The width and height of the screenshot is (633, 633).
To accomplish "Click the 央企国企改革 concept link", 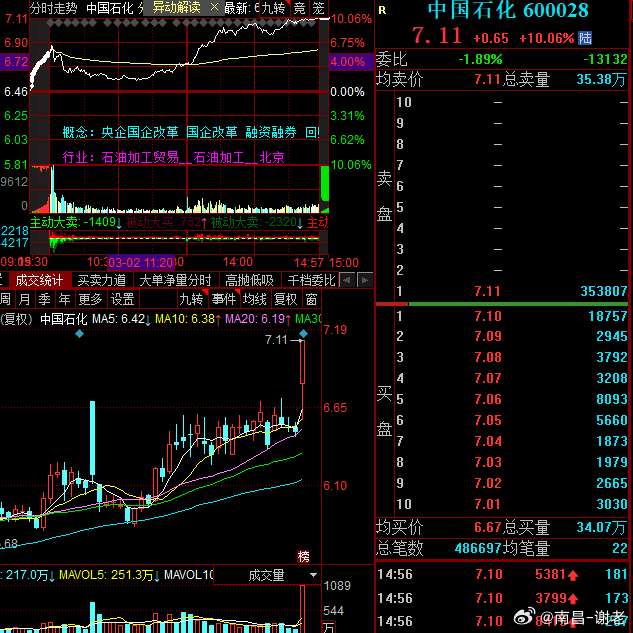I will point(140,132).
